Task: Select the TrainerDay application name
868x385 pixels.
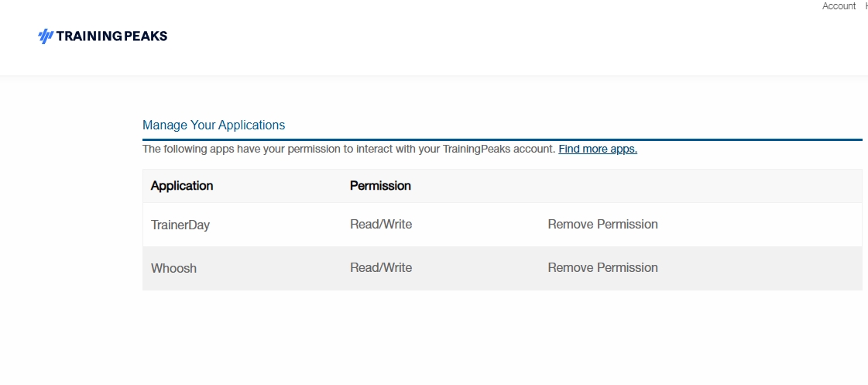Action: tap(180, 225)
